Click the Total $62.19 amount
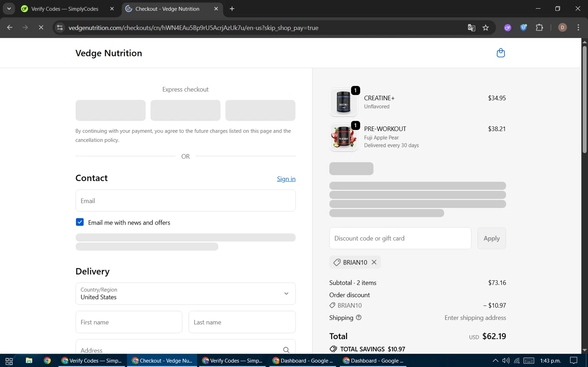Viewport: 588px width, 367px height. click(494, 336)
